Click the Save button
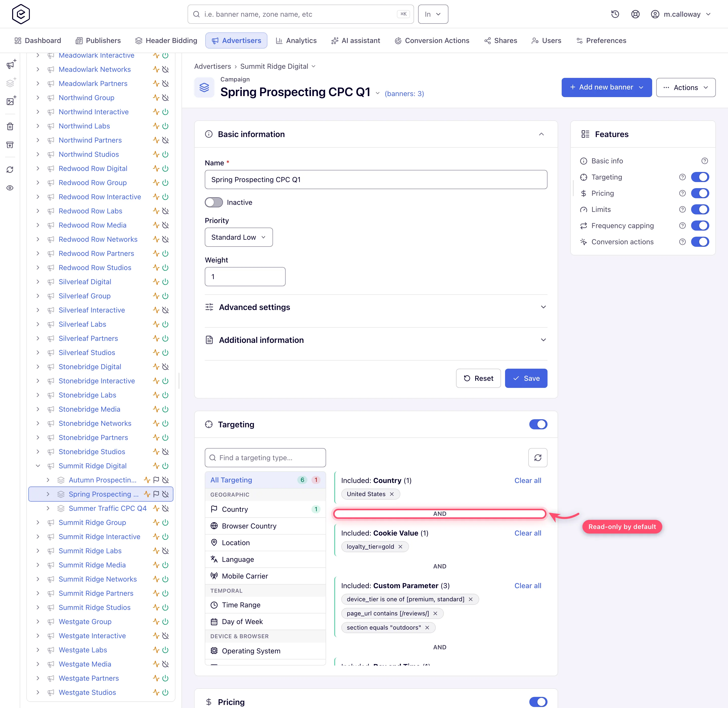The height and width of the screenshot is (708, 728). tap(526, 378)
